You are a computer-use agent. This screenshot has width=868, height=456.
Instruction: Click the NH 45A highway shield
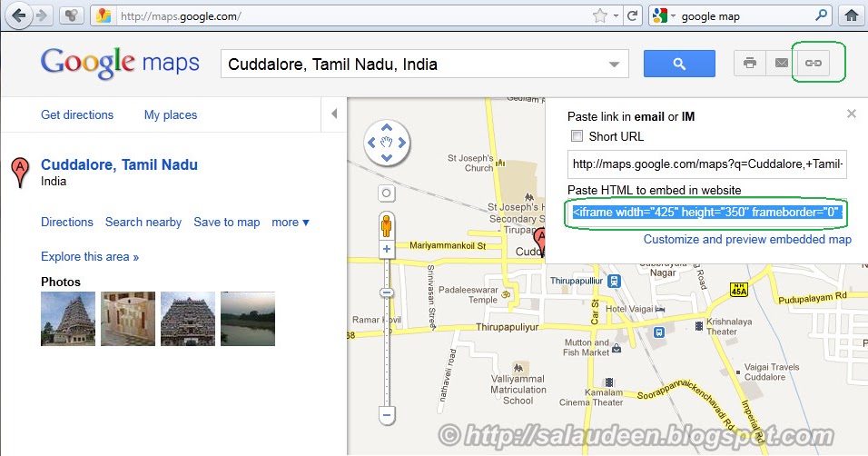coord(739,289)
